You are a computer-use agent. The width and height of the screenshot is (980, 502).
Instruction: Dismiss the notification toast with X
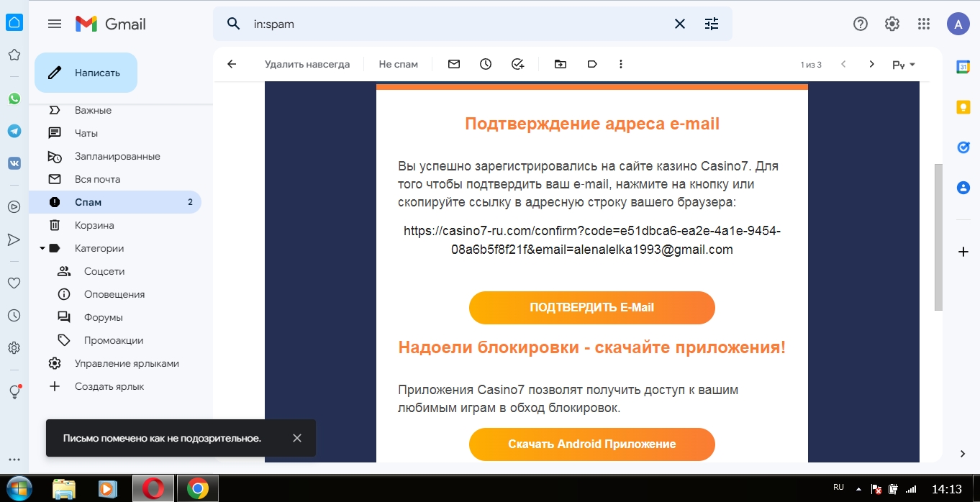[x=297, y=438]
